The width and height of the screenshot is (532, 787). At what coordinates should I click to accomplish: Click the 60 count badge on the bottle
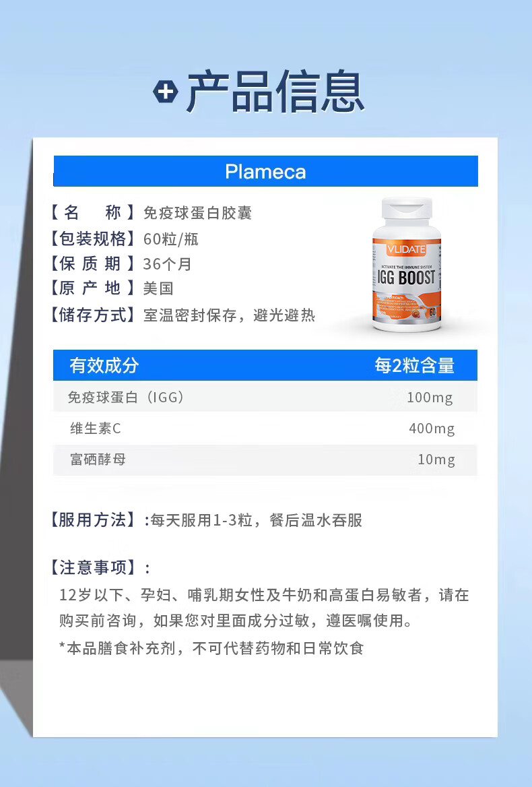pyautogui.click(x=432, y=313)
